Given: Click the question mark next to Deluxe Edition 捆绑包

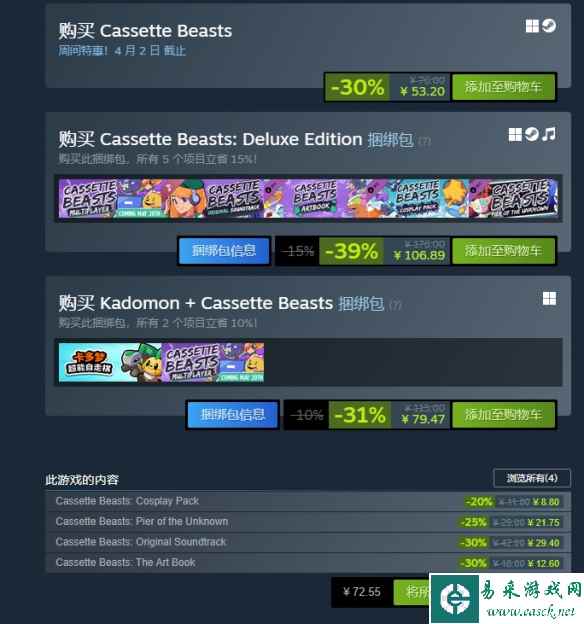Looking at the screenshot, I should point(424,141).
